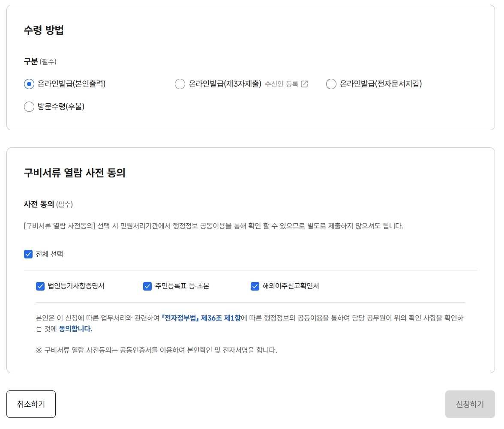Uncheck 주민등록표 등·초본
The height and width of the screenshot is (429, 504).
pyautogui.click(x=147, y=286)
